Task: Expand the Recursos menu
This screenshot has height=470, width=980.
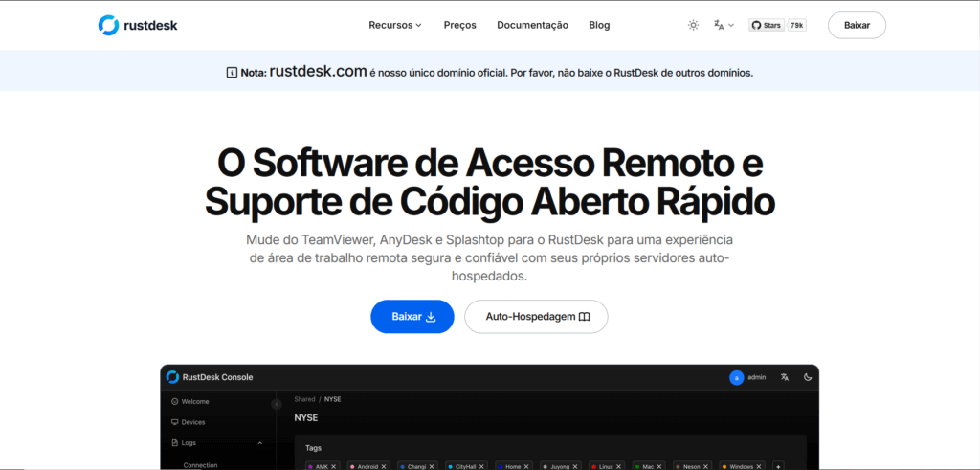Action: 395,25
